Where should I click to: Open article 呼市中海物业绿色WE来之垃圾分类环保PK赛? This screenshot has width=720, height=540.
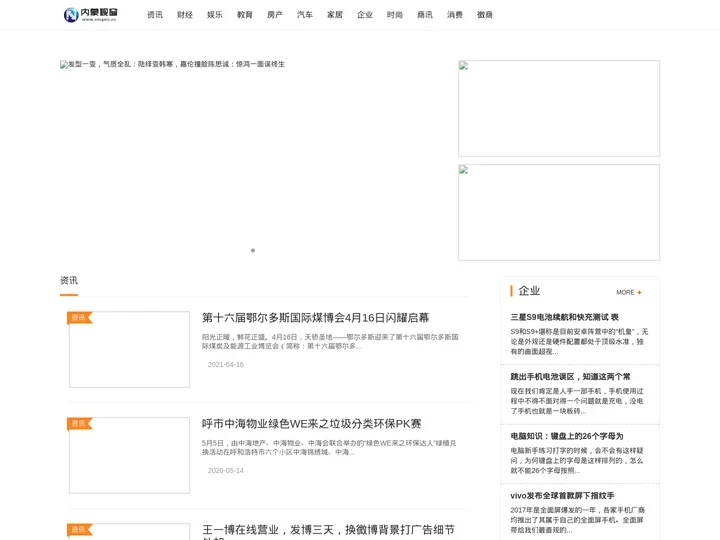[x=312, y=423]
